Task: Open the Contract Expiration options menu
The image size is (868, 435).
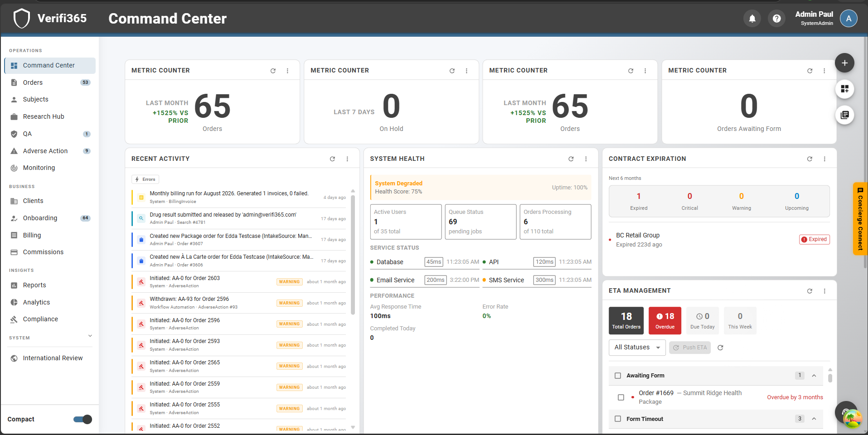Action: (x=824, y=159)
